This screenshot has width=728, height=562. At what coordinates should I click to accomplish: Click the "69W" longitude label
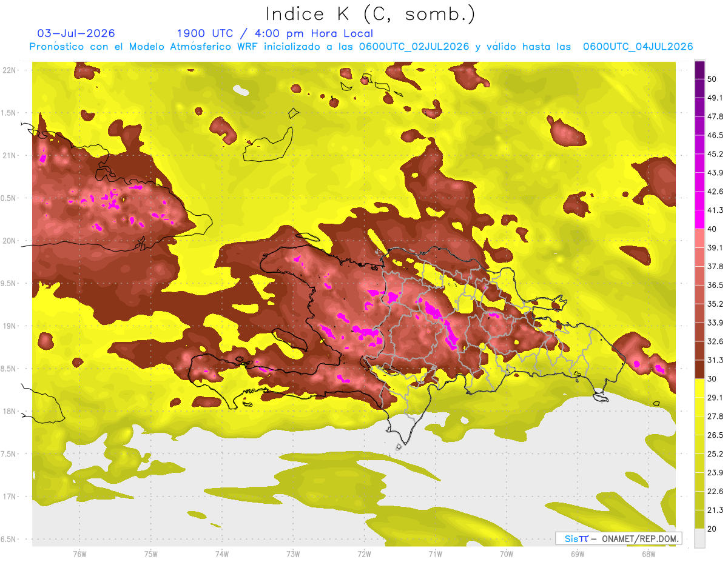[578, 554]
